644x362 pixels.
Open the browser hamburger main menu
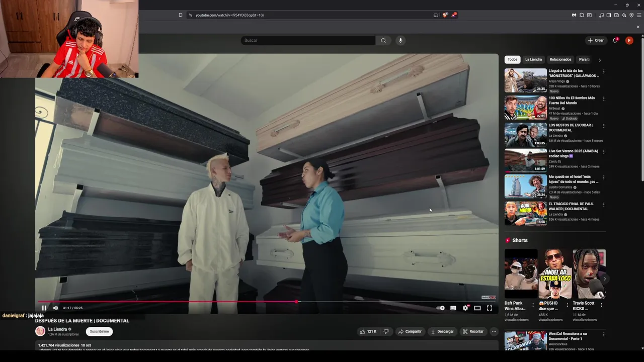pyautogui.click(x=639, y=15)
